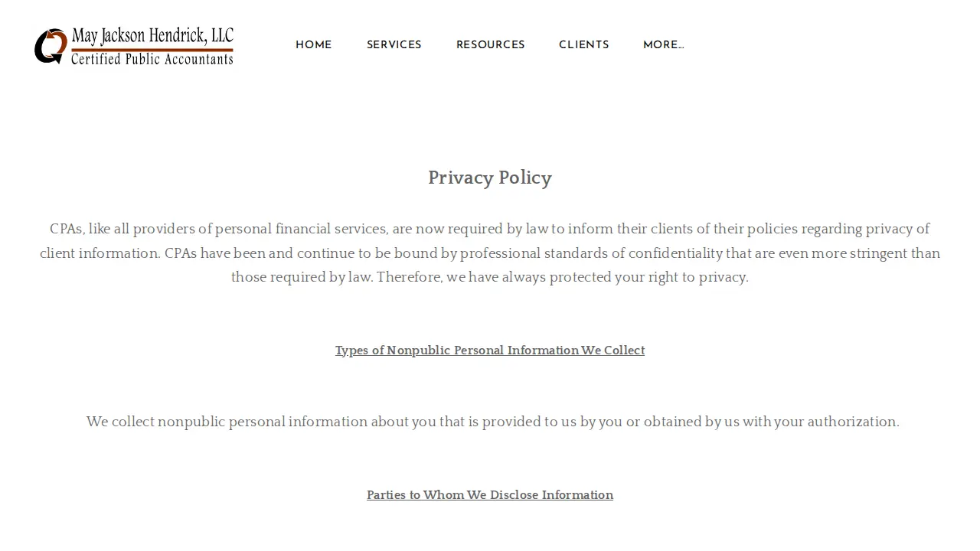Screen dimensions: 980x551
Task: Click the sentence "We collect nonpublic personal information"
Action: (493, 422)
